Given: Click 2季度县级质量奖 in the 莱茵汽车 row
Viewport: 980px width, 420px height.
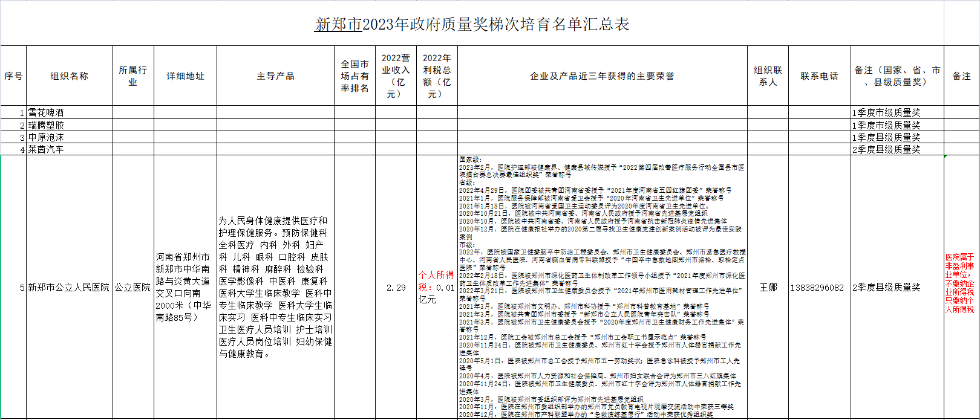Looking at the screenshot, I should (897, 149).
